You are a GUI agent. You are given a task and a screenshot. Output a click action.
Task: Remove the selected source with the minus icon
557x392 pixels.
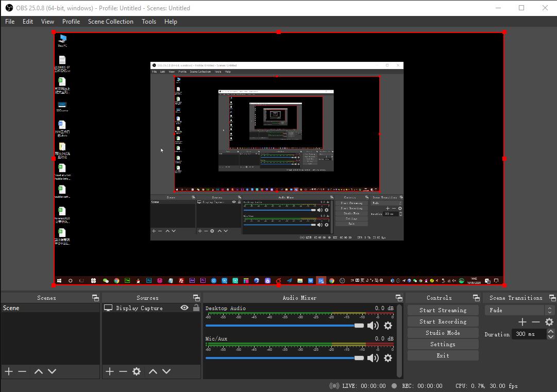tap(123, 371)
